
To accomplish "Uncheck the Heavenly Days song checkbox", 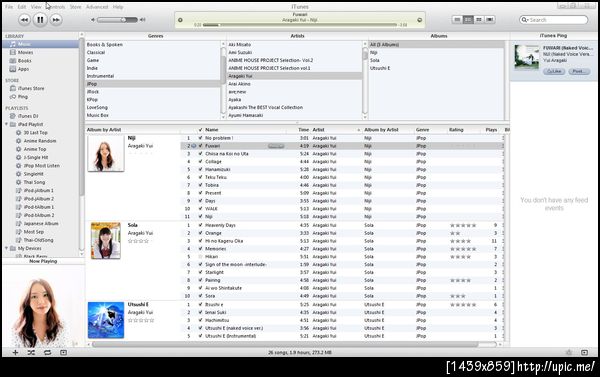I will click(x=200, y=225).
